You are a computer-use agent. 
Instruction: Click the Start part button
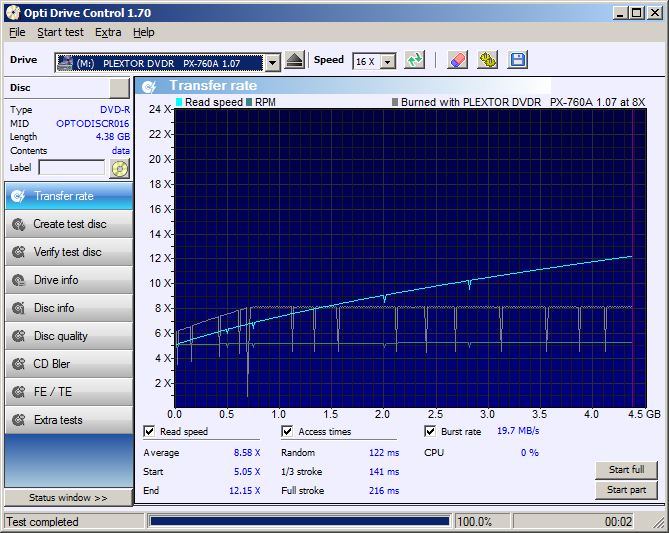pos(626,490)
